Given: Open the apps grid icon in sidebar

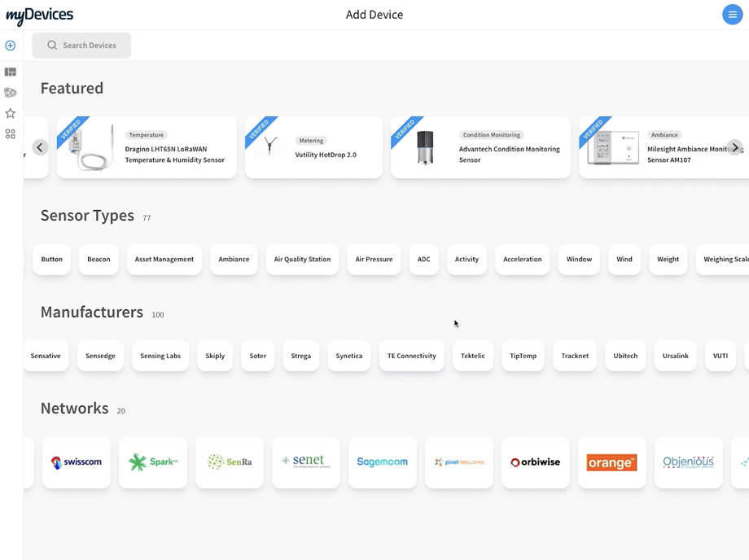Looking at the screenshot, I should click(10, 134).
